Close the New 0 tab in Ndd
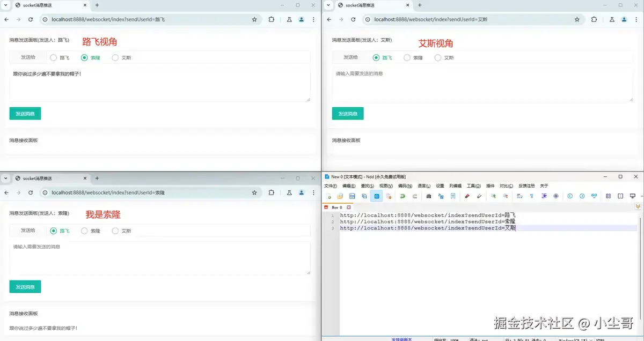 coord(349,207)
